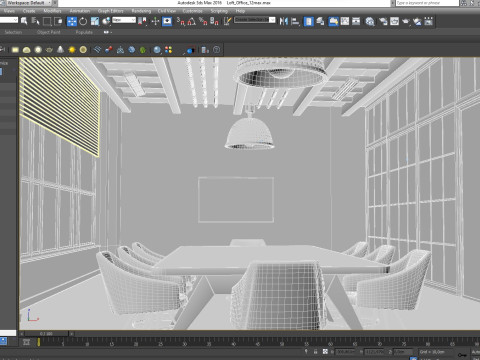Click the Select Object icon
The width and height of the screenshot is (480, 360).
click(24, 22)
